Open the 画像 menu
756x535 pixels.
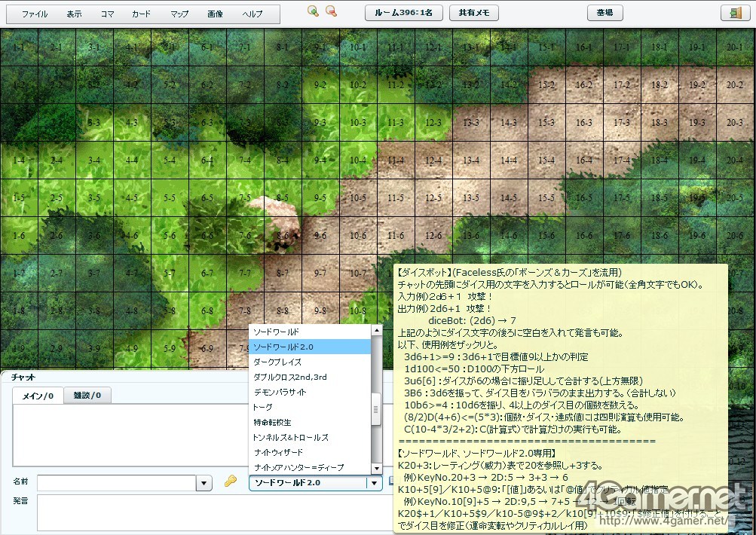click(x=215, y=14)
